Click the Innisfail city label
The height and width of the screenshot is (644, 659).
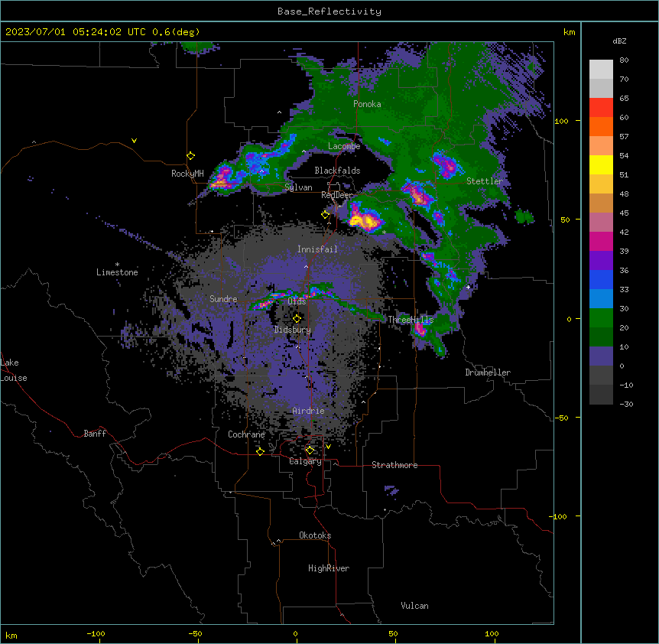pos(317,249)
